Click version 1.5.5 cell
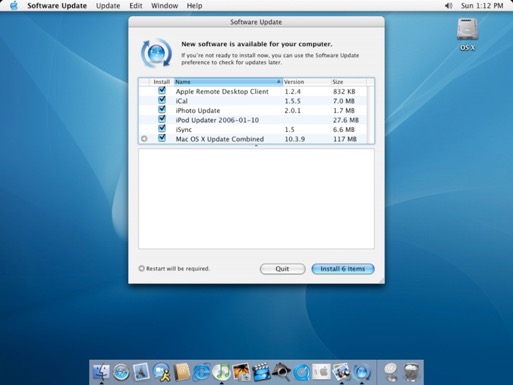This screenshot has width=513, height=385. coord(292,101)
